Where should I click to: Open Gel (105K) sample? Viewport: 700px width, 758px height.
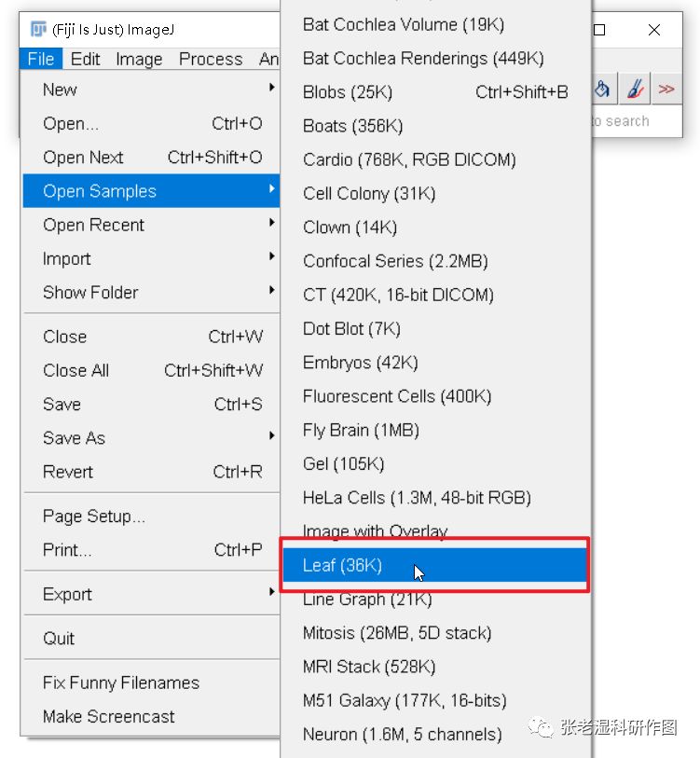(x=435, y=464)
